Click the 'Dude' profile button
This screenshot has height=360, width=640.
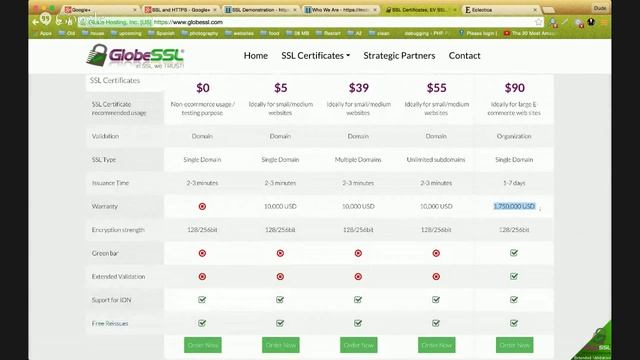point(600,8)
